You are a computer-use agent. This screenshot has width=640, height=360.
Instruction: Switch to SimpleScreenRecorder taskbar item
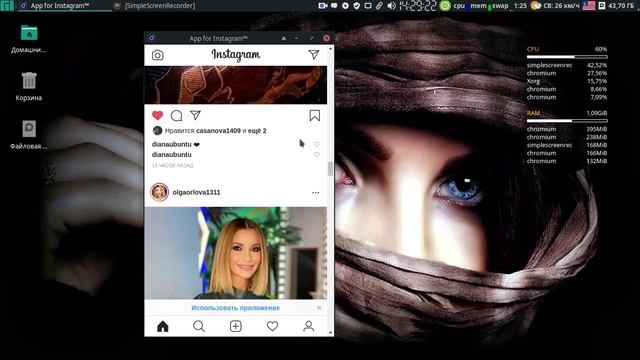point(154,6)
